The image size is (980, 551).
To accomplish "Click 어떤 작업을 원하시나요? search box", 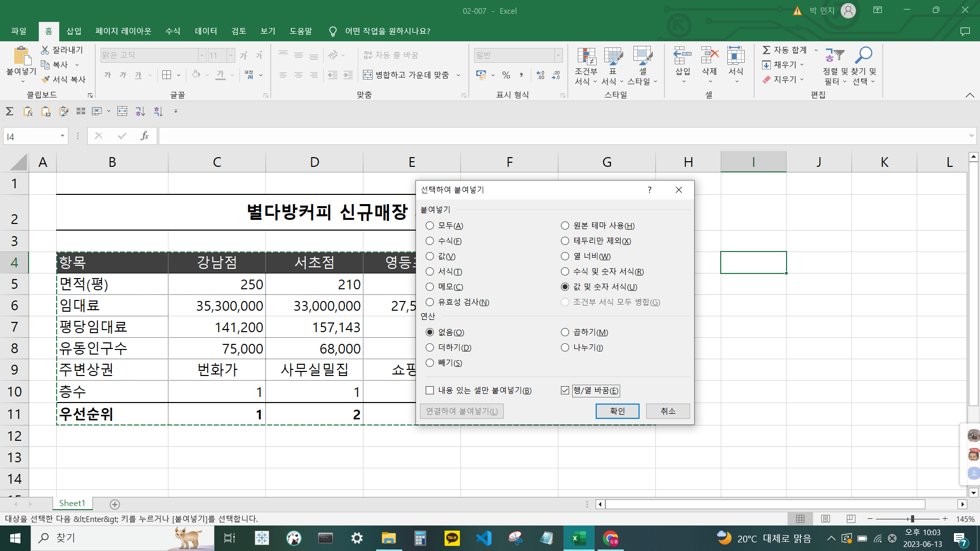I will tap(387, 31).
